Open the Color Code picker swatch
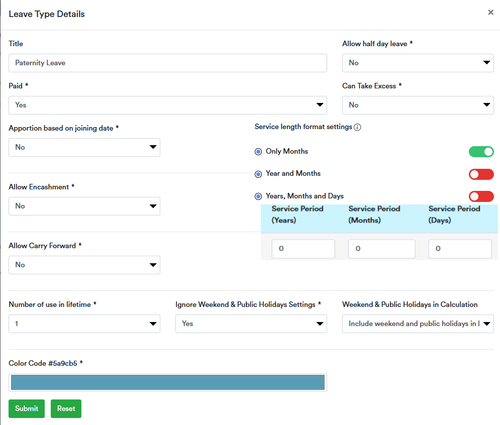Image resolution: width=500 pixels, height=425 pixels. [x=168, y=382]
